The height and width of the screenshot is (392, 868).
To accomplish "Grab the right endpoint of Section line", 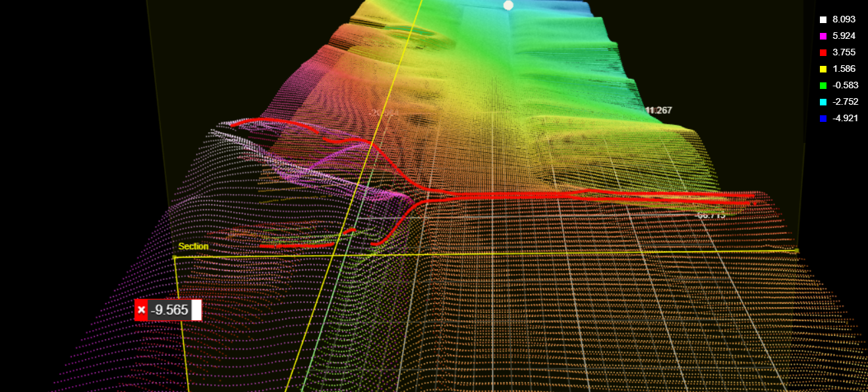I will coord(797,251).
